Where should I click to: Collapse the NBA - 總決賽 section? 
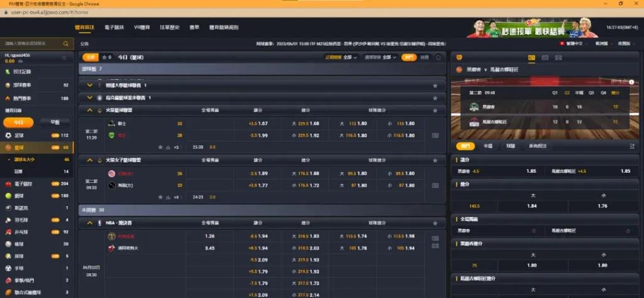[91, 223]
